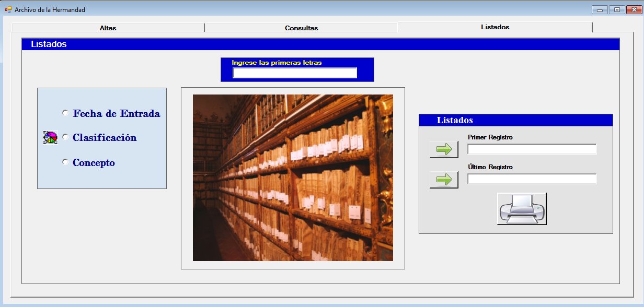Image resolution: width=644 pixels, height=307 pixels.
Task: Click the pie chart icon near Clasificación
Action: tap(50, 138)
